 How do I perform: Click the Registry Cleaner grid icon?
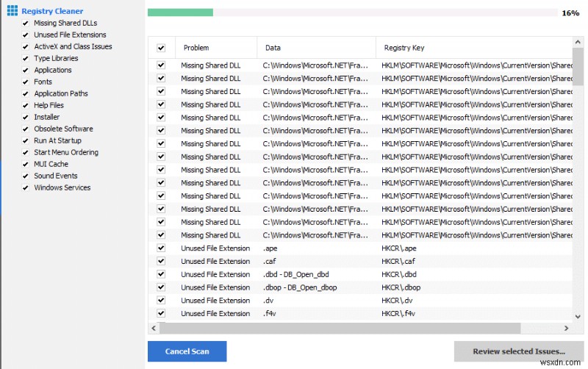12,10
